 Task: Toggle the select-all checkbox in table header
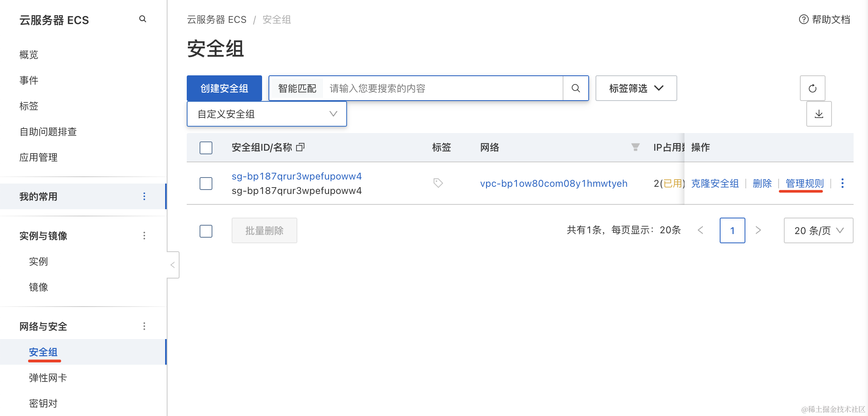[x=206, y=148]
